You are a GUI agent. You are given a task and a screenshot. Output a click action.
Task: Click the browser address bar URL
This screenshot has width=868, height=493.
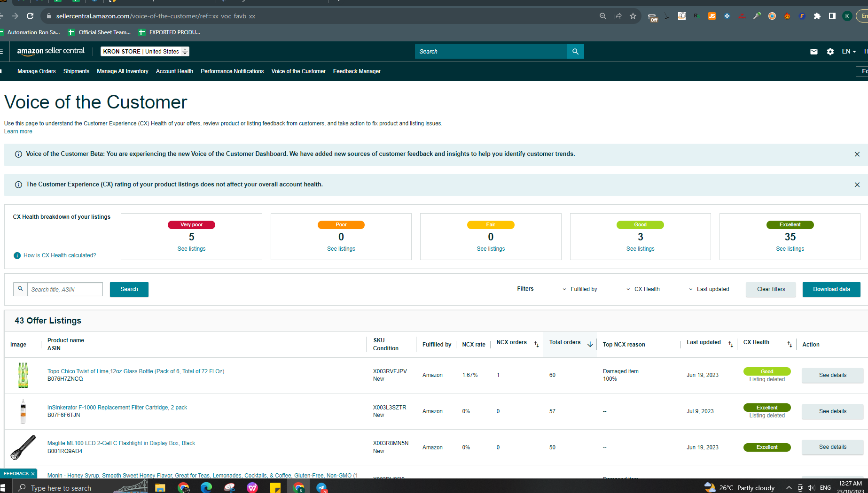pyautogui.click(x=156, y=16)
